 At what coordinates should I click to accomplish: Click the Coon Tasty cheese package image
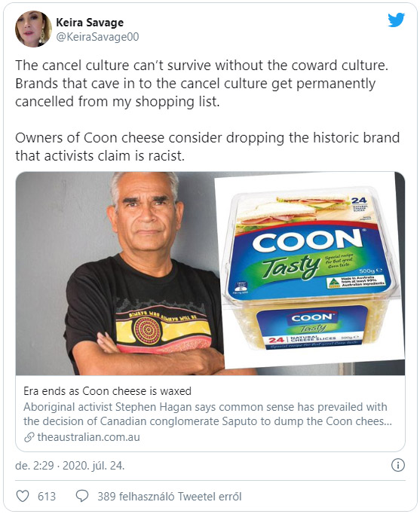tap(308, 268)
